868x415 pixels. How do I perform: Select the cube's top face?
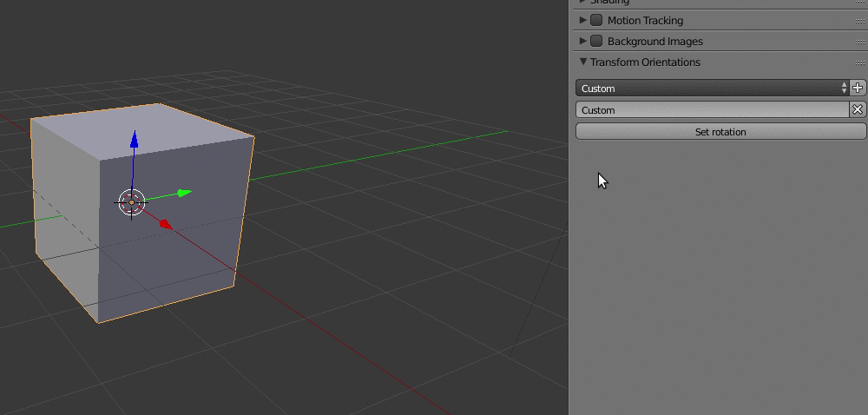pyautogui.click(x=144, y=131)
